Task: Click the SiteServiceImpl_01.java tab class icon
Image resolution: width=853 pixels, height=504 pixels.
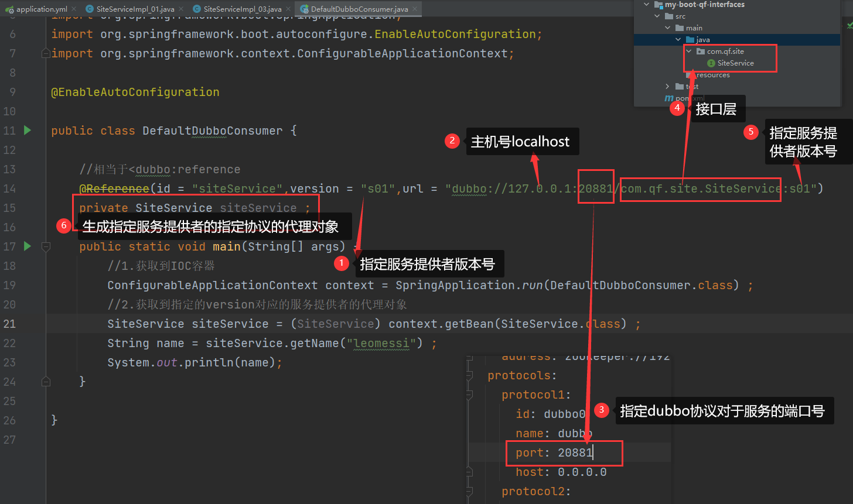Action: [90, 9]
